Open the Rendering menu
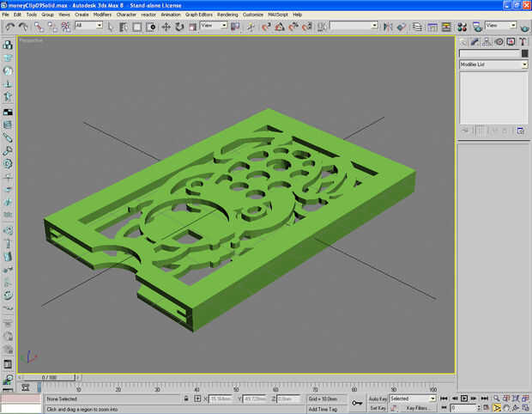Screen dimensions: 532x414 [227, 15]
